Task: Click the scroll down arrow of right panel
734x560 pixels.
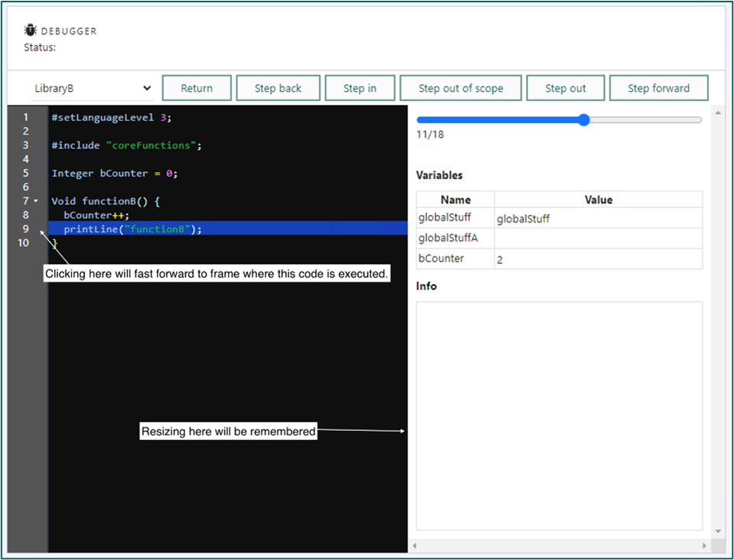Action: coord(718,532)
